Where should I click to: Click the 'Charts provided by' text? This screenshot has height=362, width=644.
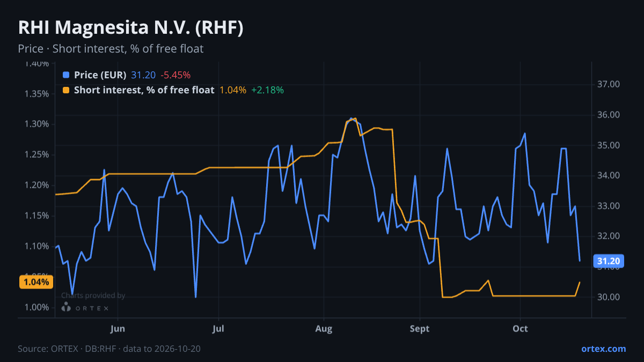coord(93,295)
